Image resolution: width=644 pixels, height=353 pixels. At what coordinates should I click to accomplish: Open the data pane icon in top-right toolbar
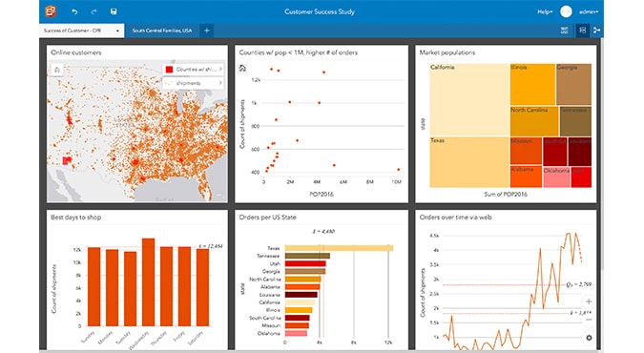564,31
